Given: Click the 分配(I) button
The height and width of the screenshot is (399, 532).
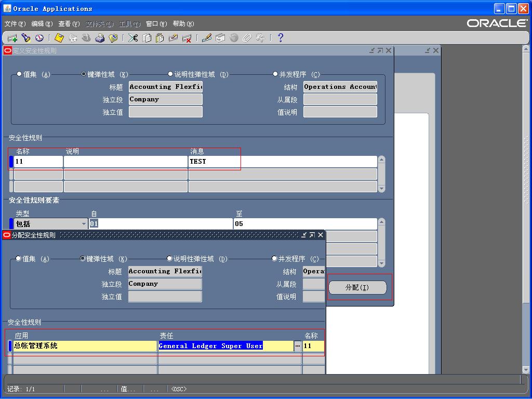Looking at the screenshot, I should click(x=357, y=288).
